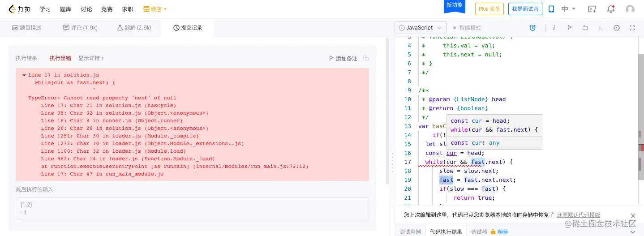Viewport: 644px width, 236px height.
Task: Click the 我是面试官 button
Action: [525, 9]
